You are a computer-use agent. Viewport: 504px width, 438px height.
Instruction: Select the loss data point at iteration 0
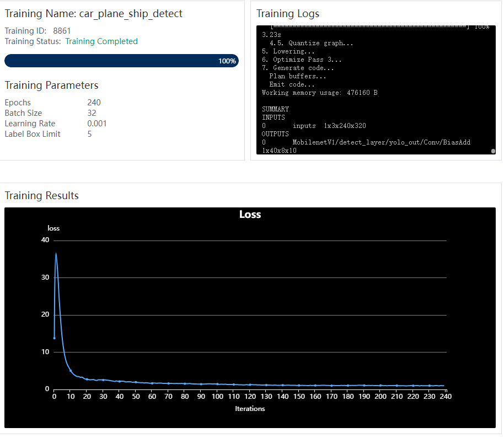(55, 338)
